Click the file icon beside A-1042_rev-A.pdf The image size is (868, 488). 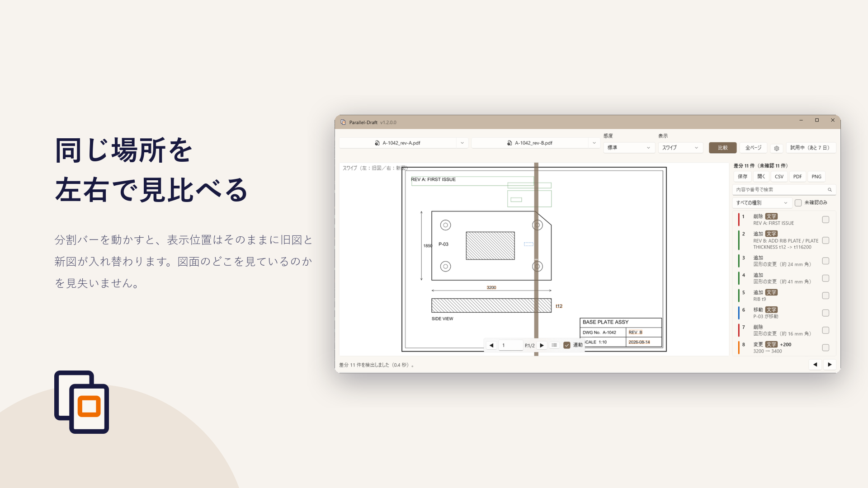[377, 143]
